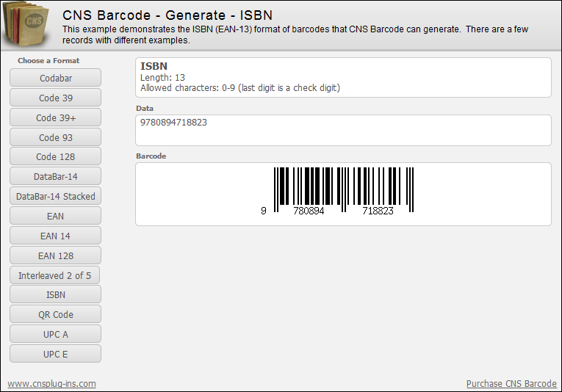Image resolution: width=562 pixels, height=392 pixels.
Task: Choose the UPC E format
Action: click(x=56, y=354)
